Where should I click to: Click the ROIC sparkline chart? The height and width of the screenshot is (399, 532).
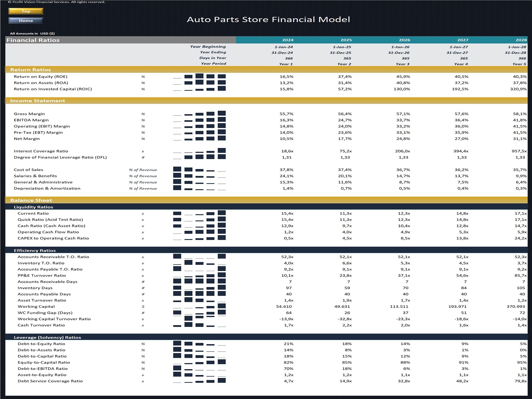(199, 89)
